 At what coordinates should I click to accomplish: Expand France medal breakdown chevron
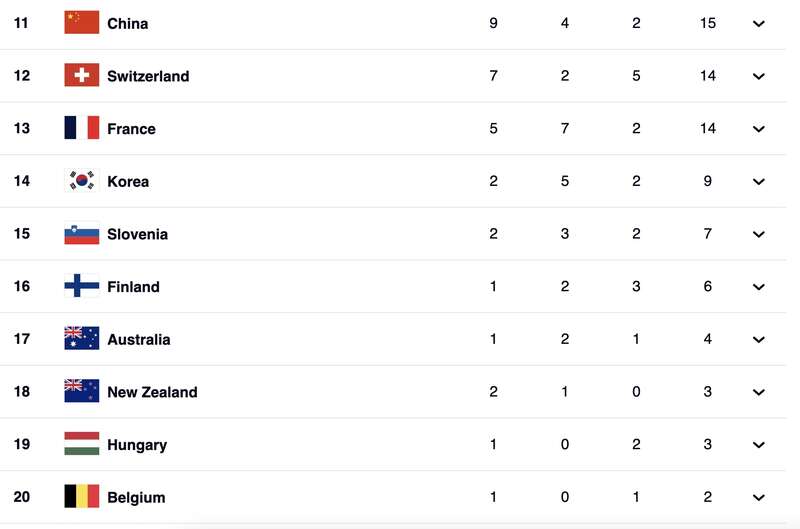click(x=759, y=129)
